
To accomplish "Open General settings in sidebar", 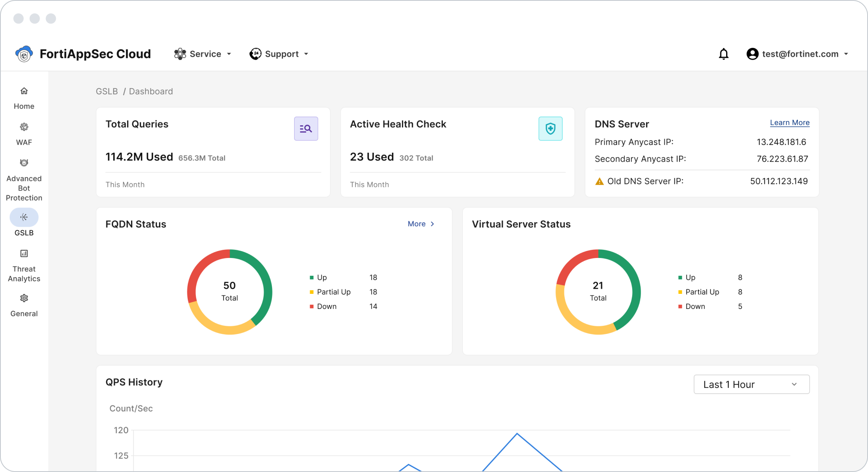I will coord(24,298).
